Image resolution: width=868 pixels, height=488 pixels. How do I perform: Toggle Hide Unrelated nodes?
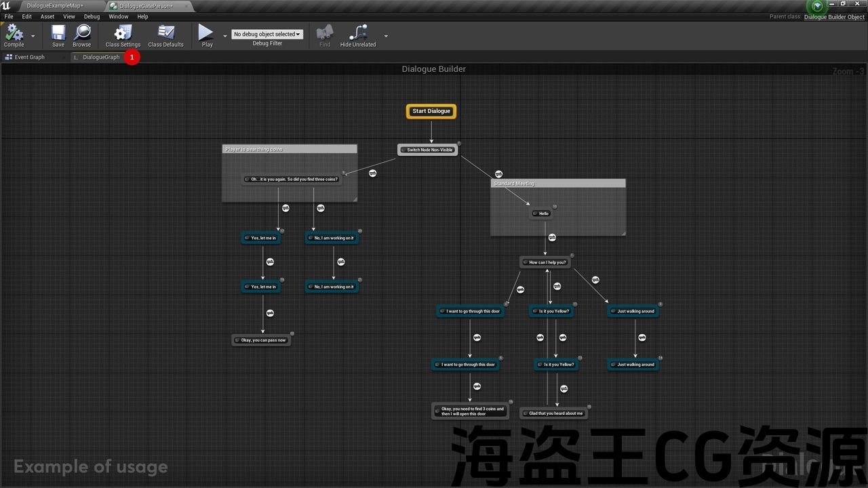coord(357,33)
